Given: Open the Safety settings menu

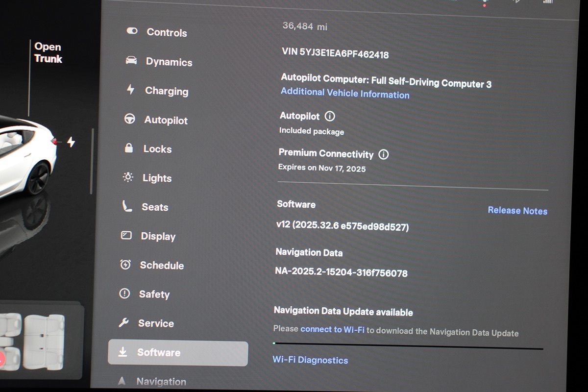Looking at the screenshot, I should [x=154, y=294].
